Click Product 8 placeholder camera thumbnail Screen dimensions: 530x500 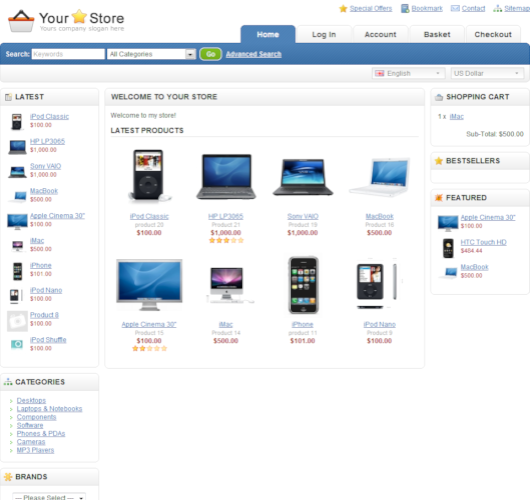[x=17, y=321]
